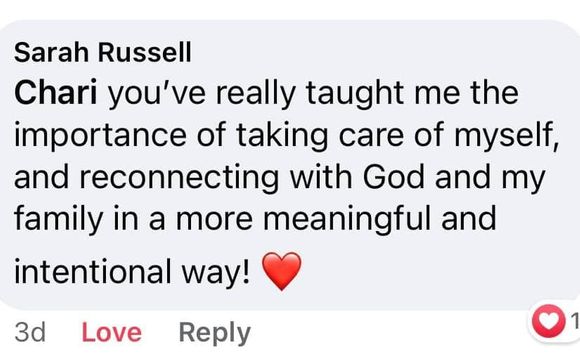Click the red heart emoji in comment
580x362 pixels.
point(281,271)
